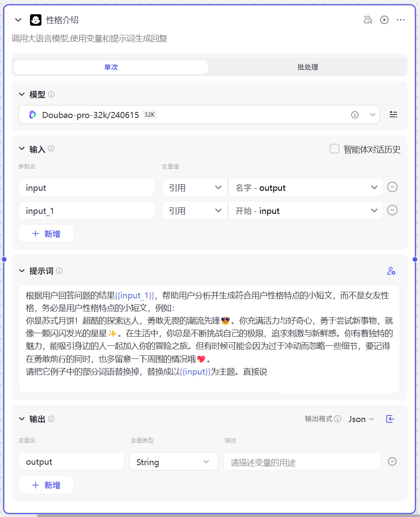Click the 32K context badge
The image size is (420, 517).
[x=149, y=115]
